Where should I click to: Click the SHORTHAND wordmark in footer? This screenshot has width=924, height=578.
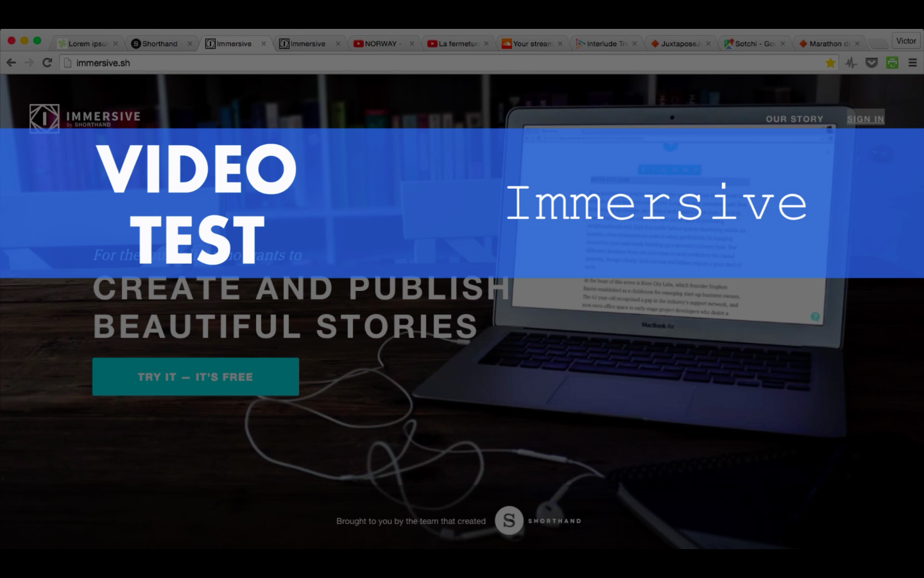pos(554,521)
